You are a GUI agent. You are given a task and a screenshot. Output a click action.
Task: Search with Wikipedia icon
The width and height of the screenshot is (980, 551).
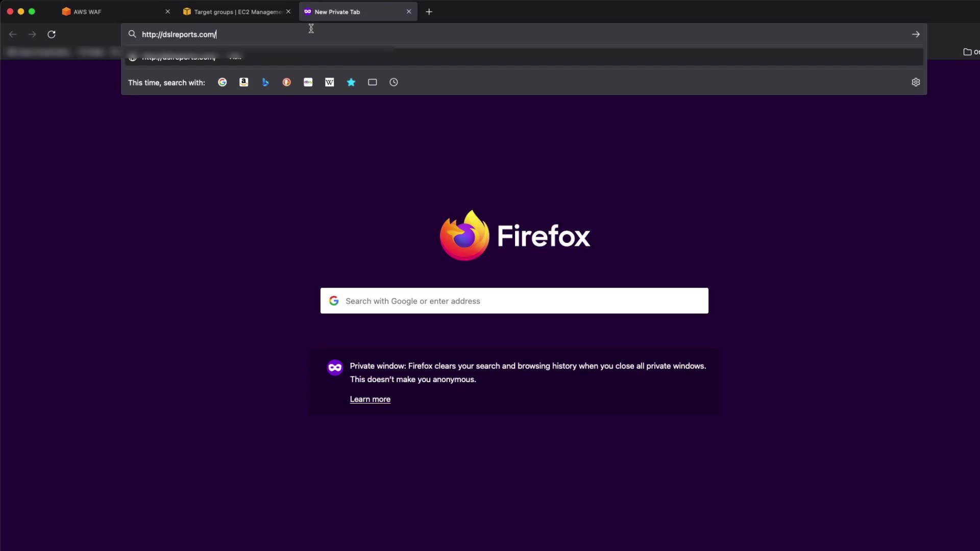pyautogui.click(x=330, y=82)
